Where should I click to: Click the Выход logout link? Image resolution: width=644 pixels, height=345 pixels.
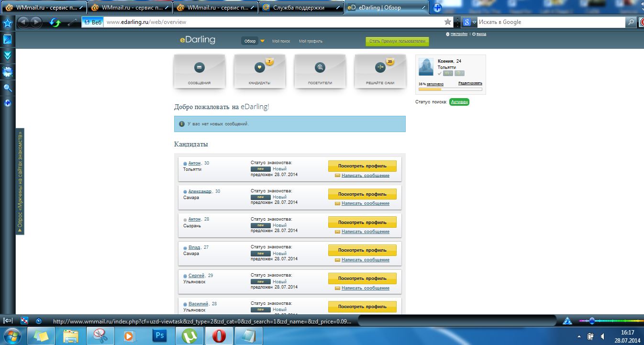point(481,34)
